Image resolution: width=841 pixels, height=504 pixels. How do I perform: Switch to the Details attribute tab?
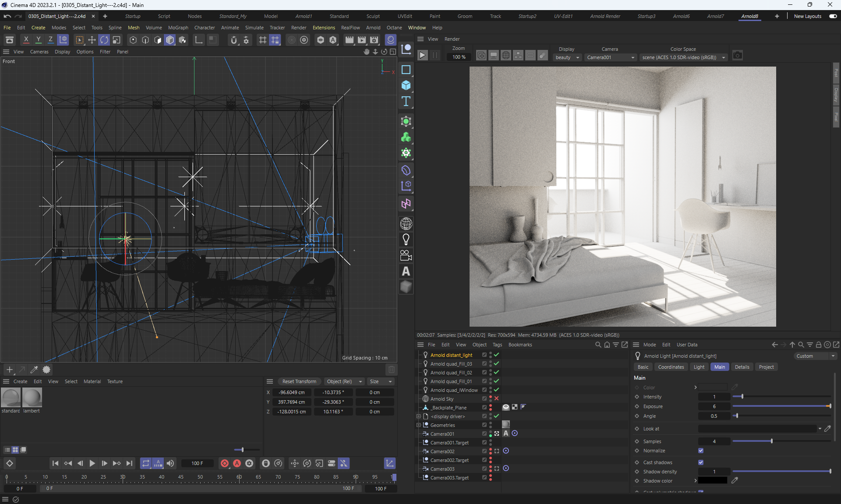pos(742,367)
